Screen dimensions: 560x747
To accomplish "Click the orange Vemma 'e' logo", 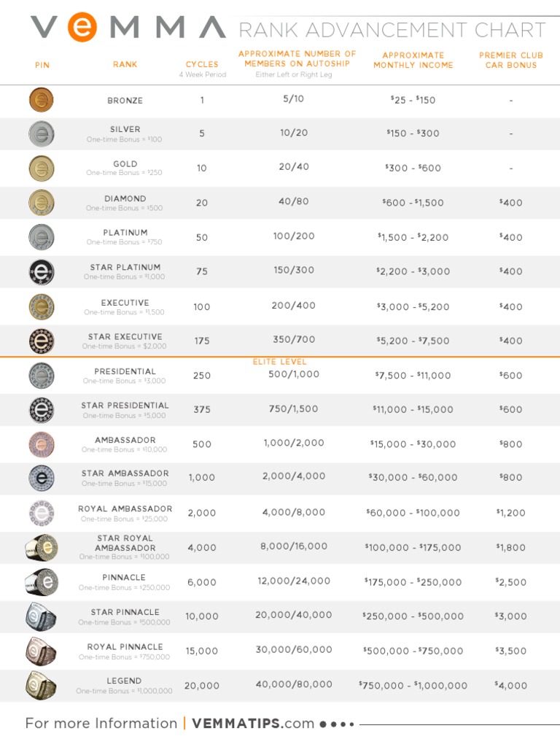I will tap(82, 28).
